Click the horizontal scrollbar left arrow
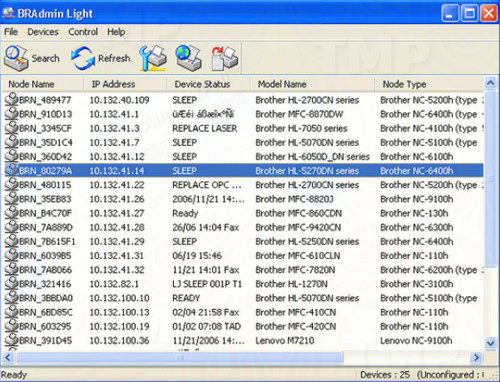The width and height of the screenshot is (500, 382). point(8,358)
